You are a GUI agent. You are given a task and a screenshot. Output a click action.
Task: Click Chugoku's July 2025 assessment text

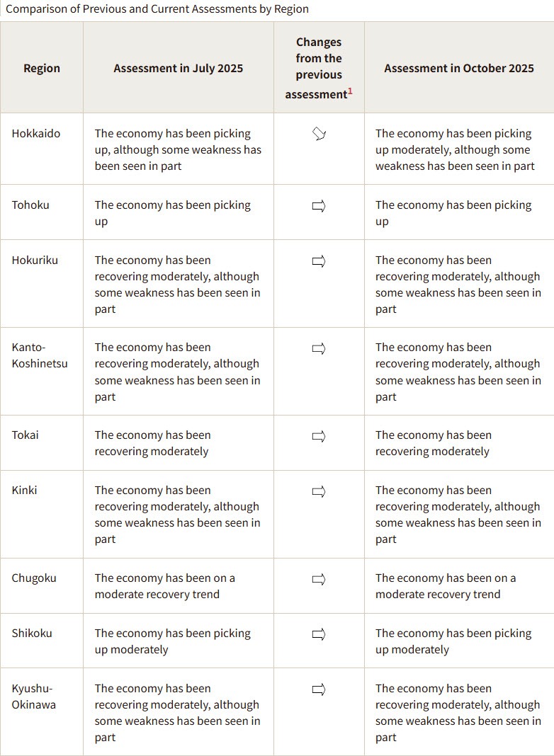pyautogui.click(x=165, y=586)
